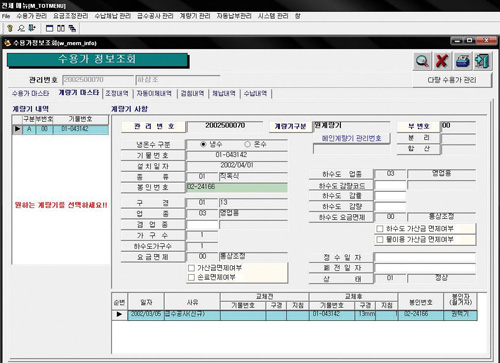Click the 일자 column header
Screen dimensions: 500x363
click(x=146, y=302)
